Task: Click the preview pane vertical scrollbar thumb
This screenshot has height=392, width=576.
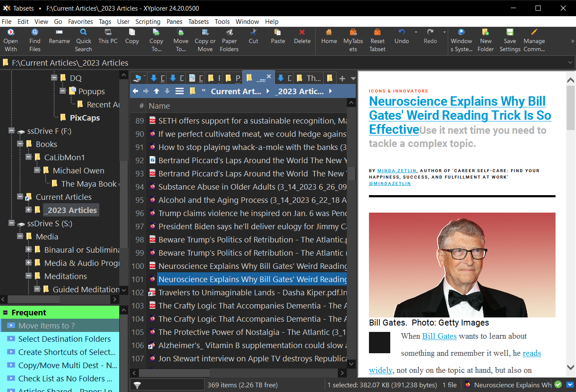Action: pyautogui.click(x=570, y=107)
